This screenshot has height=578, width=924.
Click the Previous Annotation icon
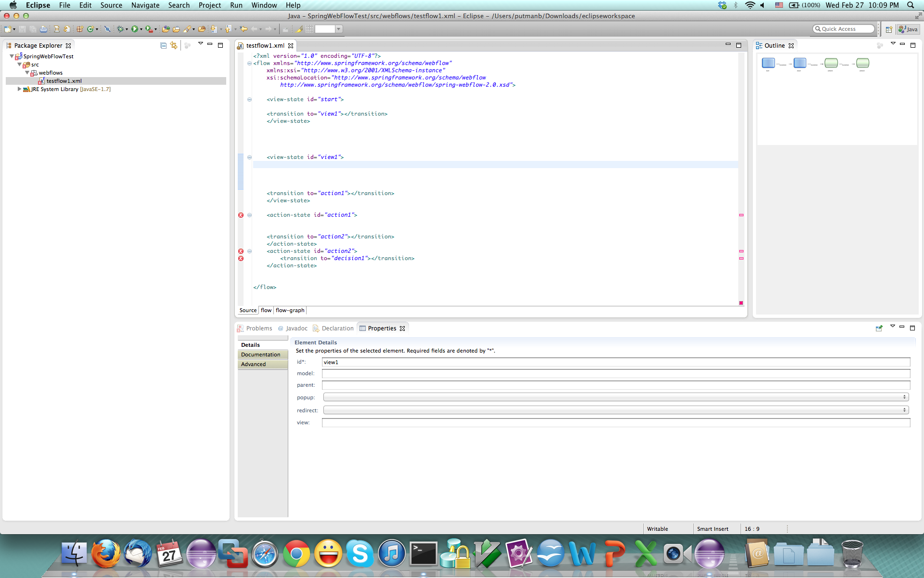point(228,29)
